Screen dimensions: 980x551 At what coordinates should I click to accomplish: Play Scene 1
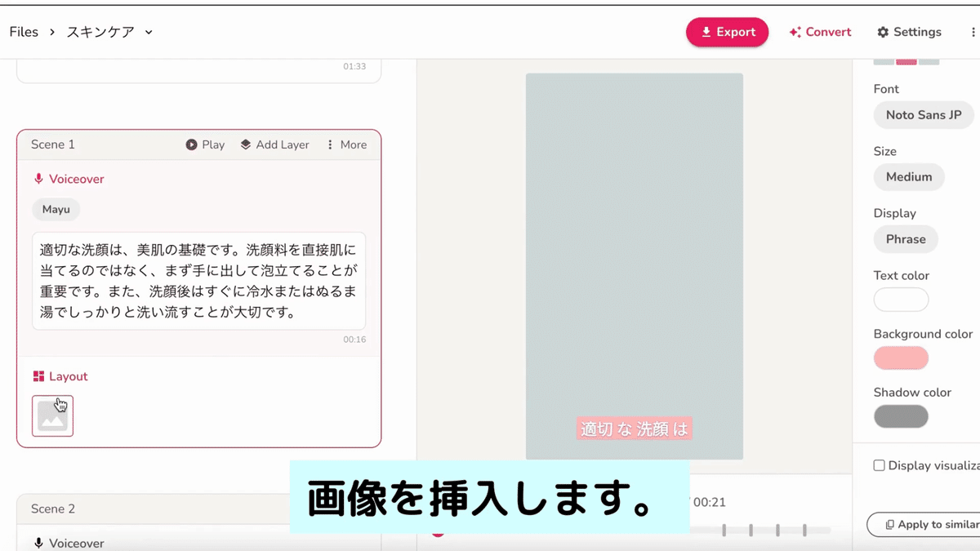coord(205,144)
